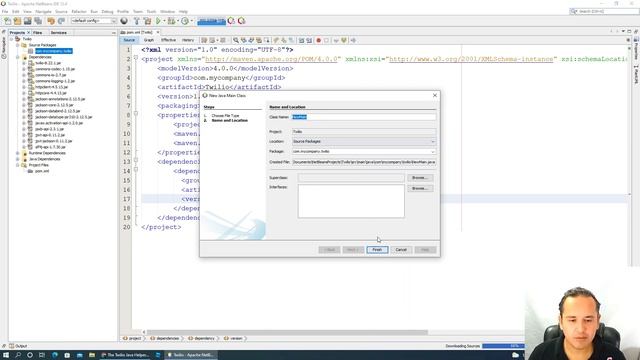Viewport: 640px width, 360px height.
Task: Click the editor horizontal scrollbar
Action: 287,332
